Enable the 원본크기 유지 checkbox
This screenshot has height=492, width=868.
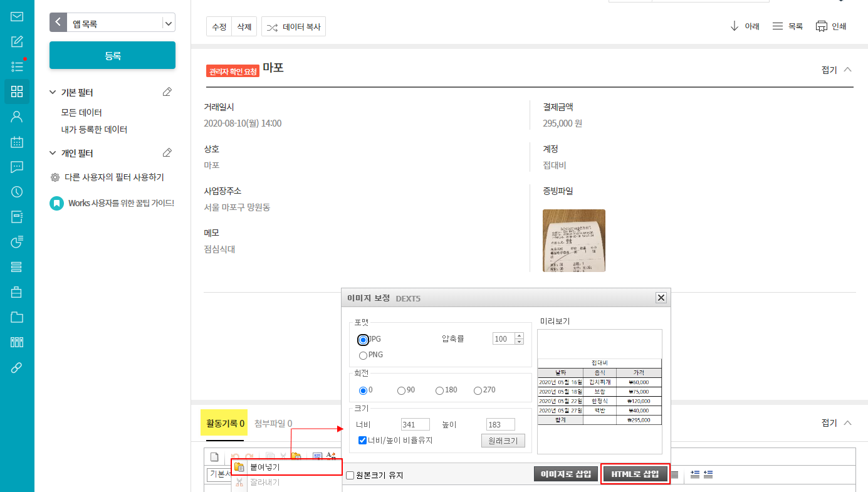coord(350,476)
